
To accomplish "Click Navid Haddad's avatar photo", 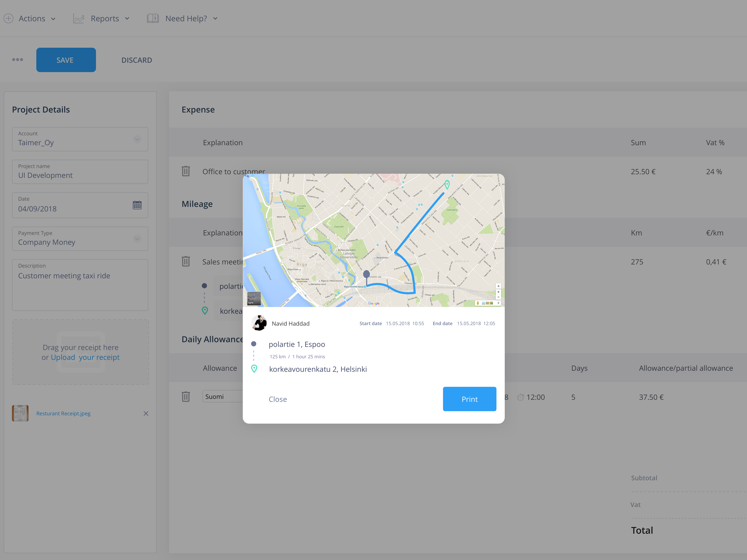I will (x=259, y=323).
